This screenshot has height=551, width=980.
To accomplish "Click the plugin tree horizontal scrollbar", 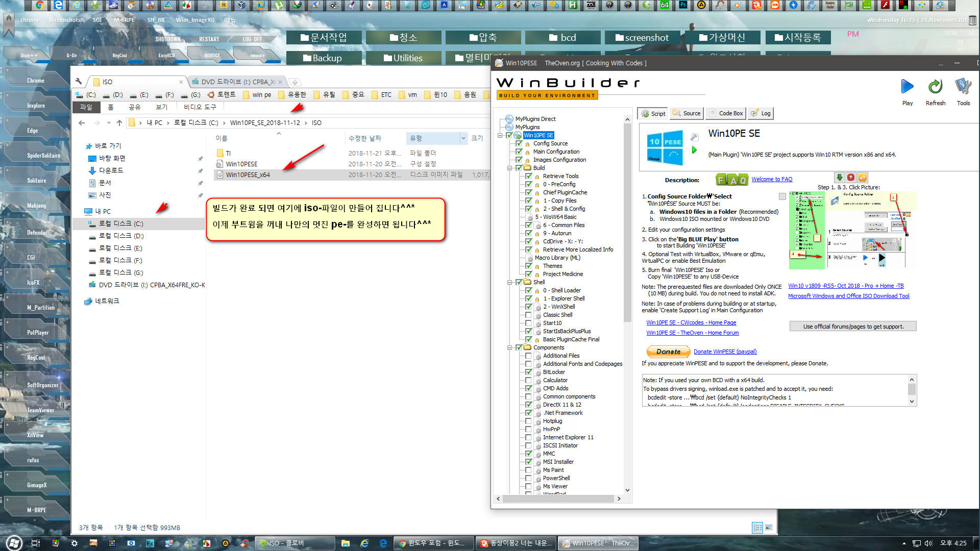I will click(558, 499).
